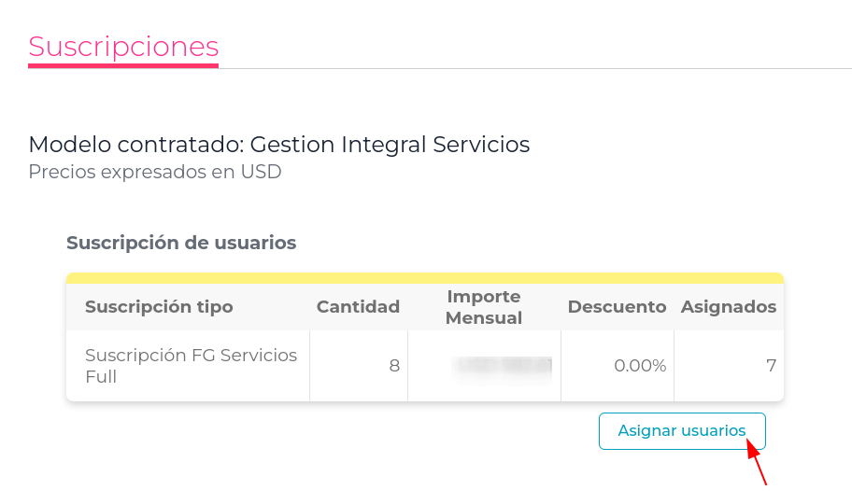Click the Asignar usuarios button
Screen dimensions: 852x504
pos(682,431)
